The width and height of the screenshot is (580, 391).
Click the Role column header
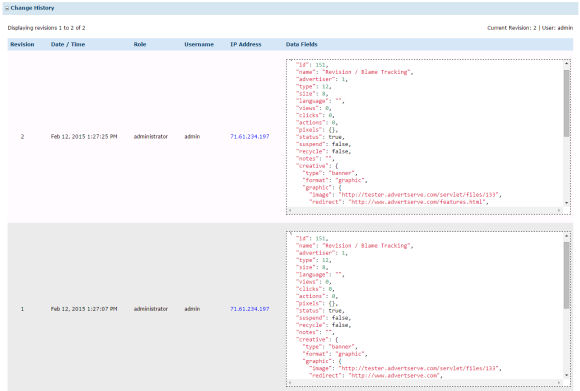pyautogui.click(x=140, y=44)
